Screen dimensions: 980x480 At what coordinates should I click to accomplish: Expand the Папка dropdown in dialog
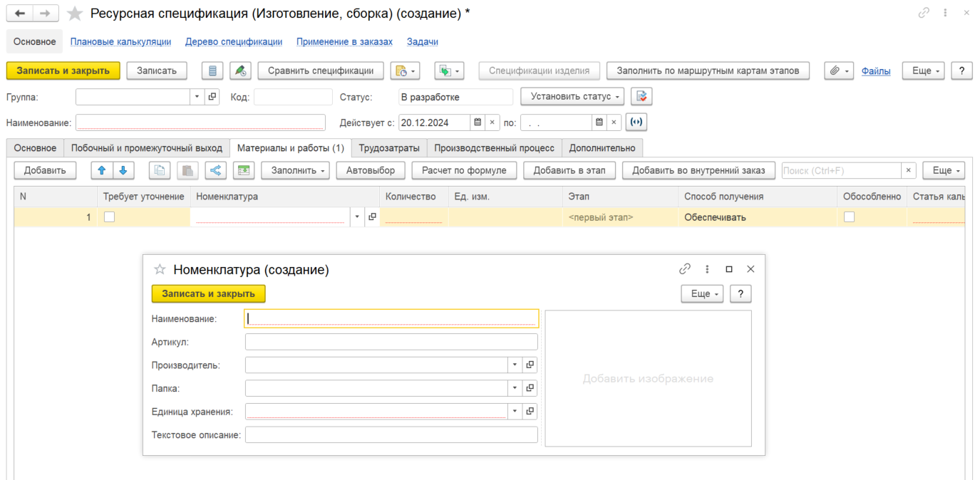coord(515,388)
